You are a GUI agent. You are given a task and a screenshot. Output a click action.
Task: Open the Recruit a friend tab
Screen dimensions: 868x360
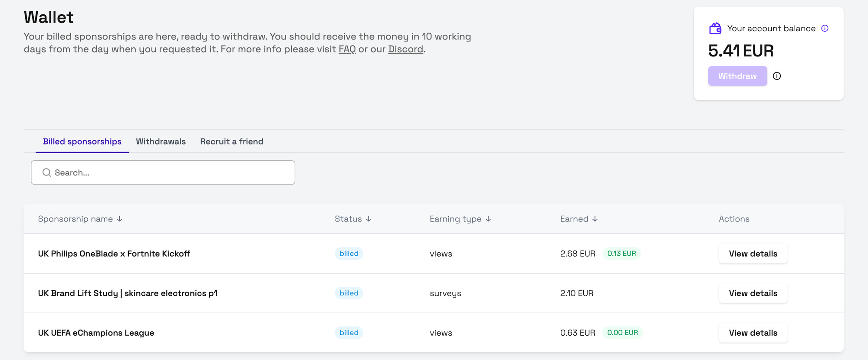[232, 142]
